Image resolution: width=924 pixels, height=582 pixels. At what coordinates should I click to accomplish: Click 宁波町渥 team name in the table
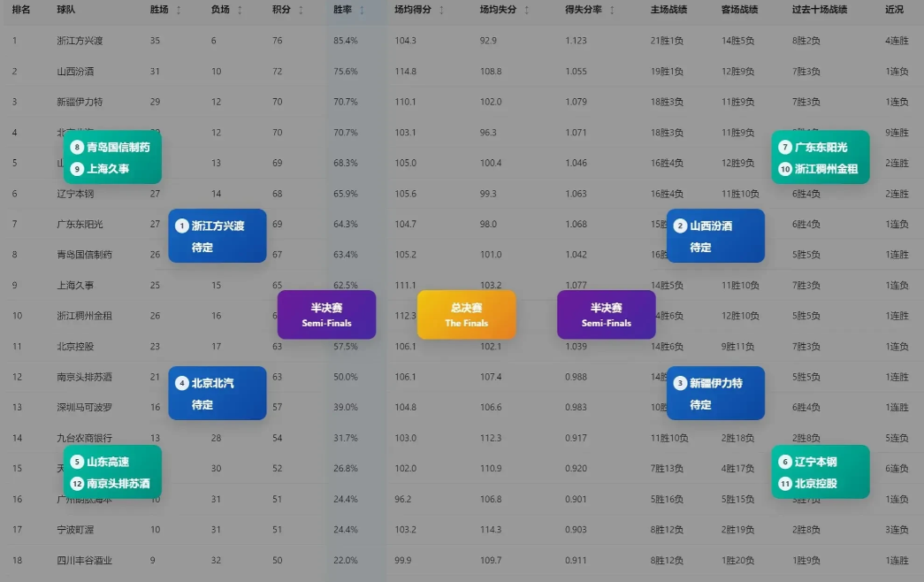[x=75, y=530]
